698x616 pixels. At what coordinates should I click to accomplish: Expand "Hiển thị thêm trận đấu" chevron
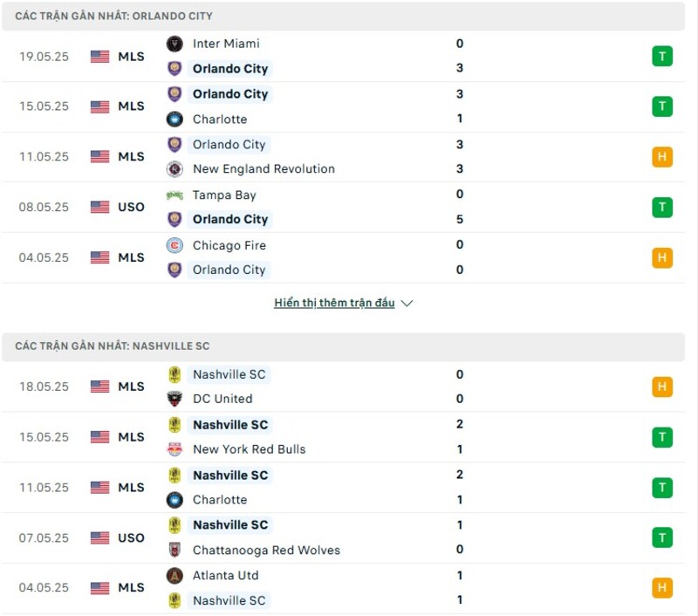tap(405, 303)
